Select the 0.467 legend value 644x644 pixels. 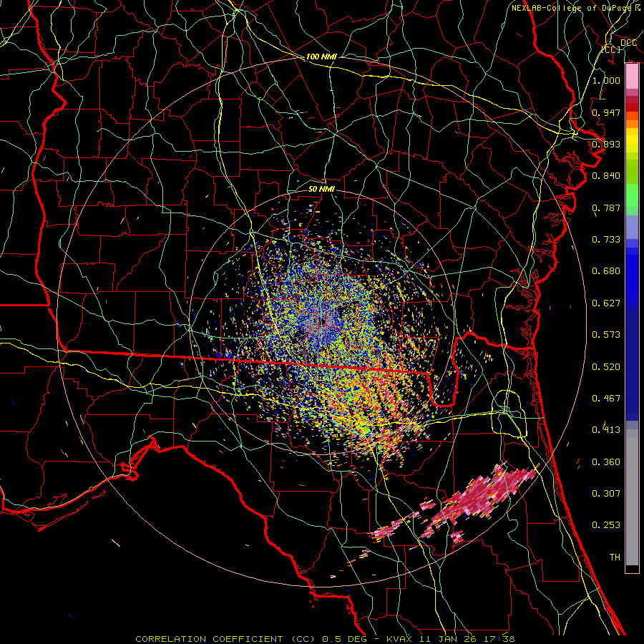pyautogui.click(x=606, y=399)
